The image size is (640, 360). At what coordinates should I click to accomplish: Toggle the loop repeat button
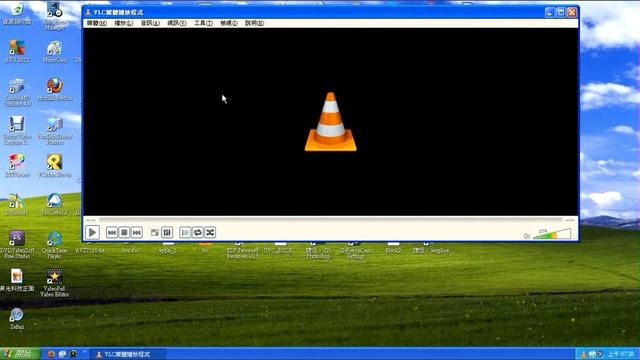point(198,233)
